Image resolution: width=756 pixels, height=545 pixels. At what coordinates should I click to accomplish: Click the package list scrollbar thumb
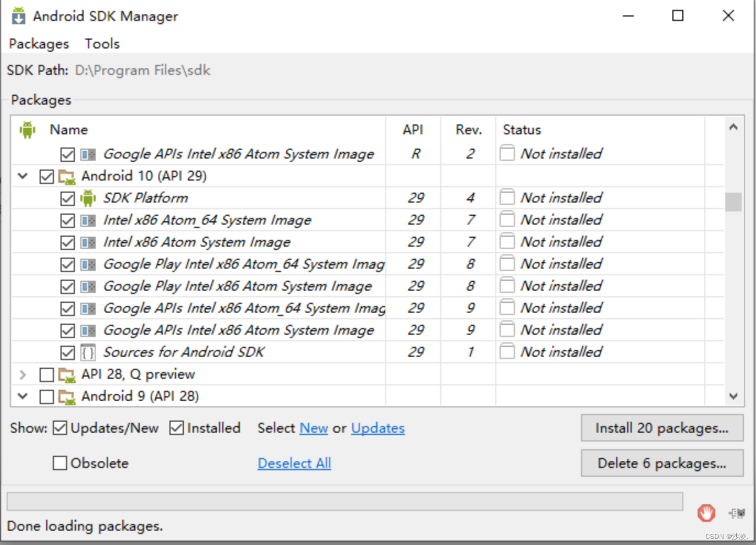pyautogui.click(x=733, y=201)
